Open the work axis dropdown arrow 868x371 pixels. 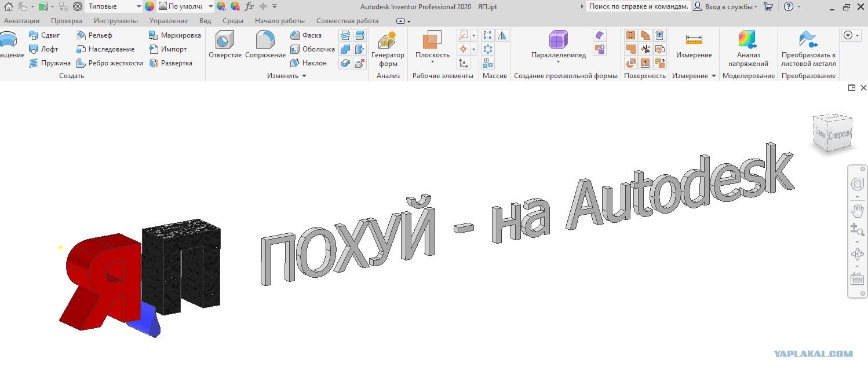point(473,35)
